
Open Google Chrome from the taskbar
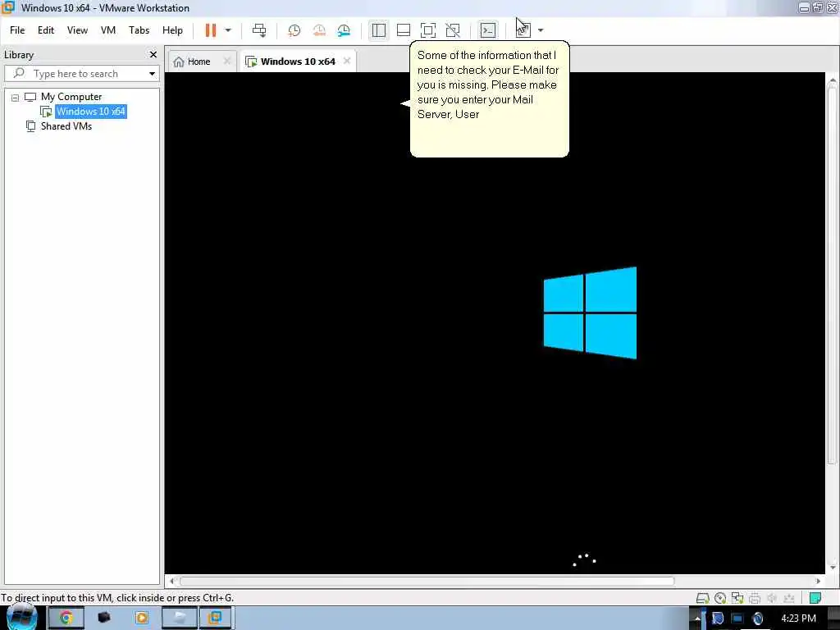66,619
